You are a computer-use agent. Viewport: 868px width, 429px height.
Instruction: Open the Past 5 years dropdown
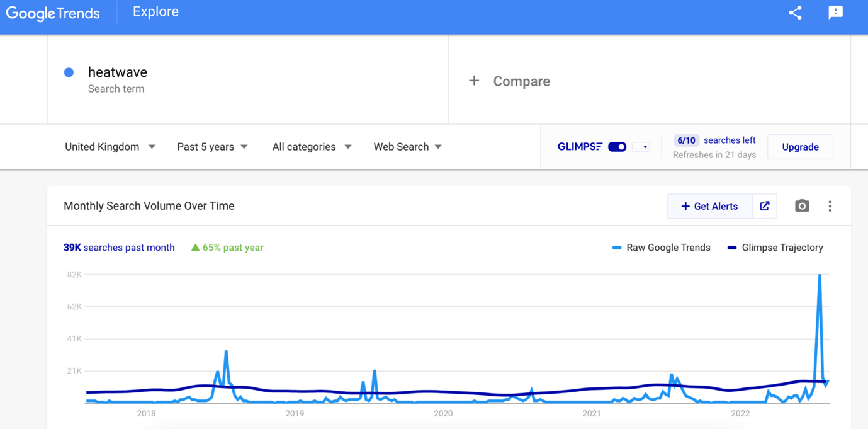coord(212,147)
